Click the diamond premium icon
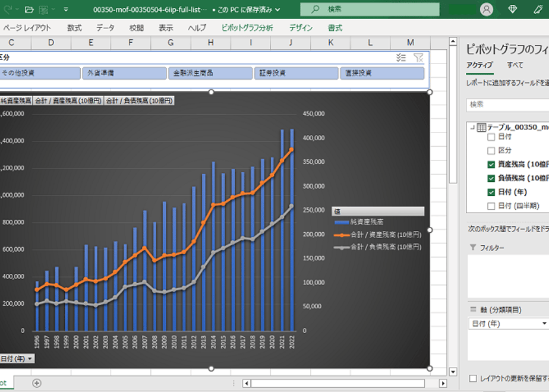Image resolution: width=549 pixels, height=392 pixels. point(512,9)
